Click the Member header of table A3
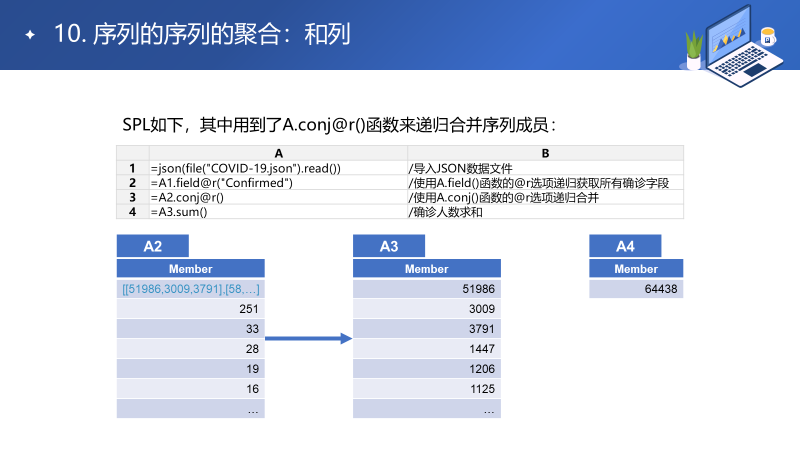 click(x=427, y=268)
